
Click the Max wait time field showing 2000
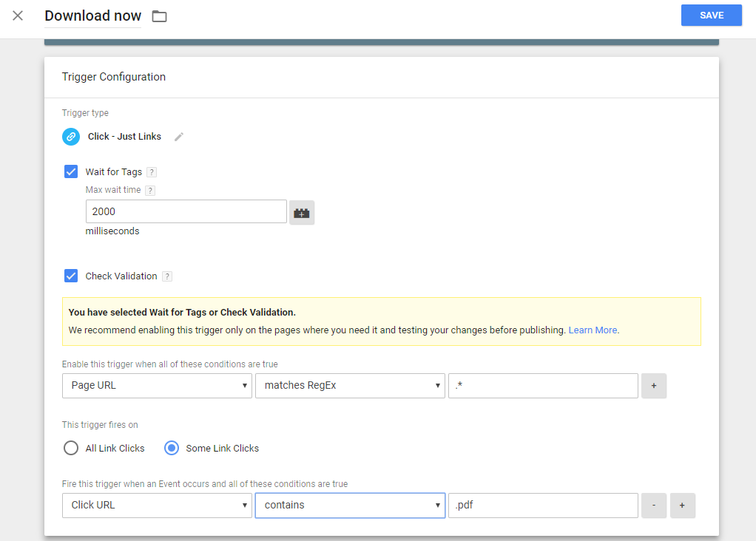(186, 211)
